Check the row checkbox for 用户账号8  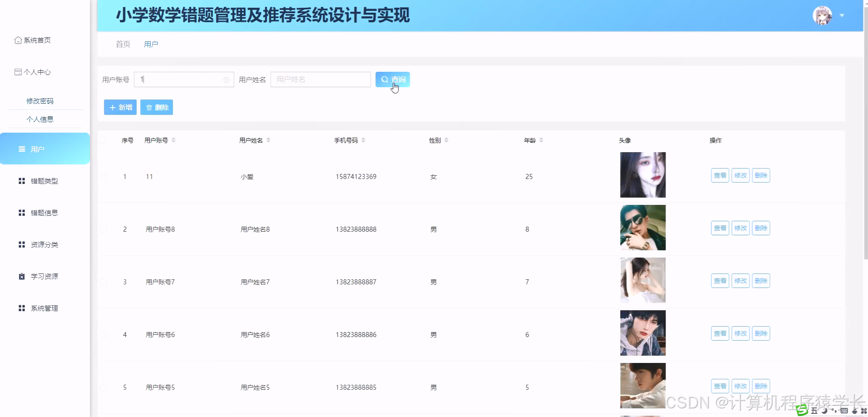104,229
